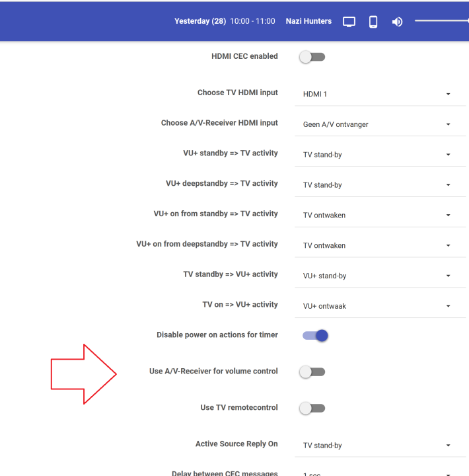Open VU+ on from standby dropdown
Image resolution: width=469 pixels, height=476 pixels.
379,215
